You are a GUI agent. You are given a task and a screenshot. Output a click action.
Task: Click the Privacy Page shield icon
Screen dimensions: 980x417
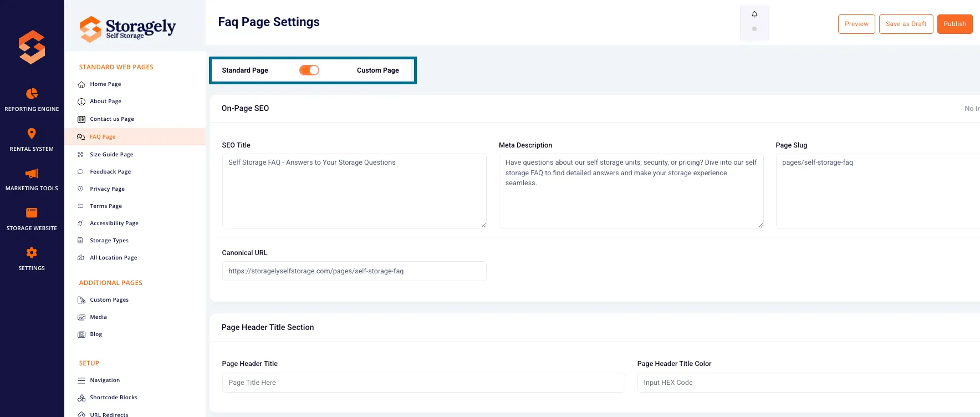pos(80,189)
